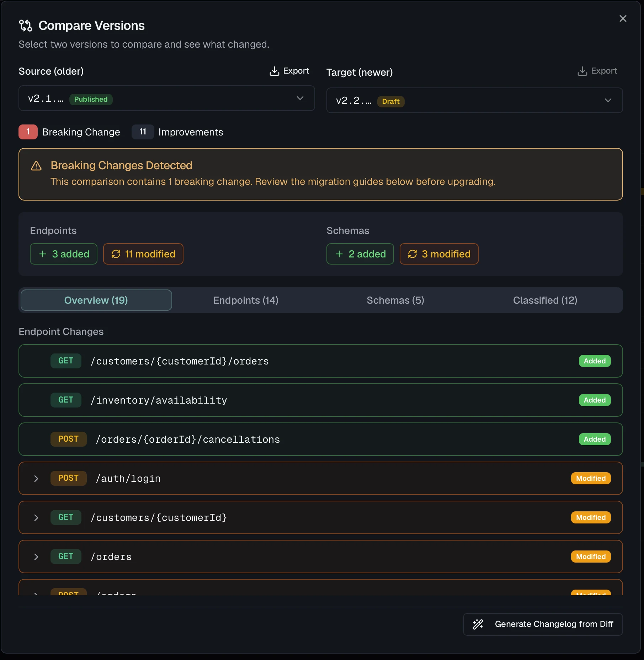Expand the GET /customers/{customerId} row
The image size is (644, 660).
(36, 518)
